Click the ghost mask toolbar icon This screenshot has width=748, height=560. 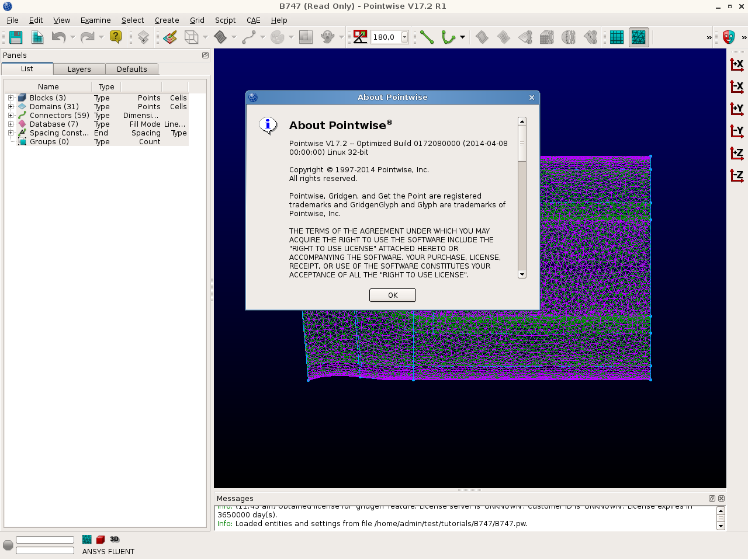click(x=327, y=37)
